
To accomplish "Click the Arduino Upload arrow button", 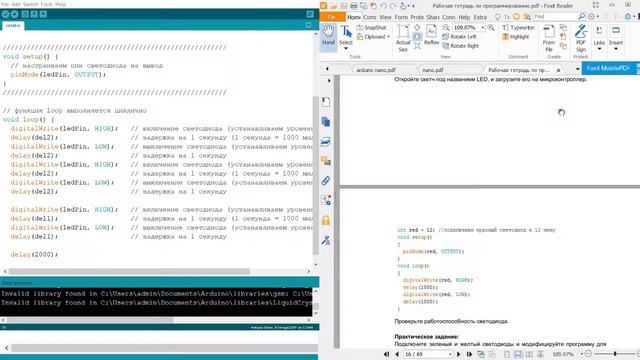I will pos(14,14).
